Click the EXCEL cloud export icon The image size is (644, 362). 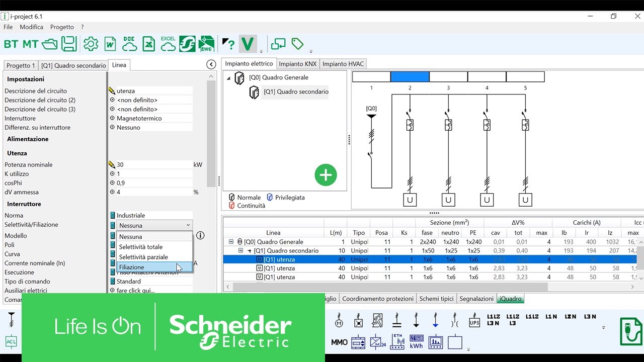point(168,44)
